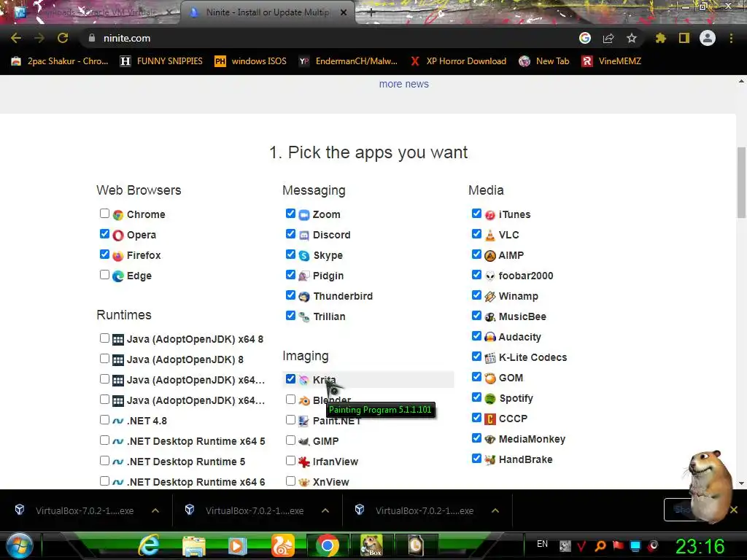Screen dimensions: 747x560
Task: Open the EndermanCH/Malw... bookmark
Action: (x=348, y=61)
